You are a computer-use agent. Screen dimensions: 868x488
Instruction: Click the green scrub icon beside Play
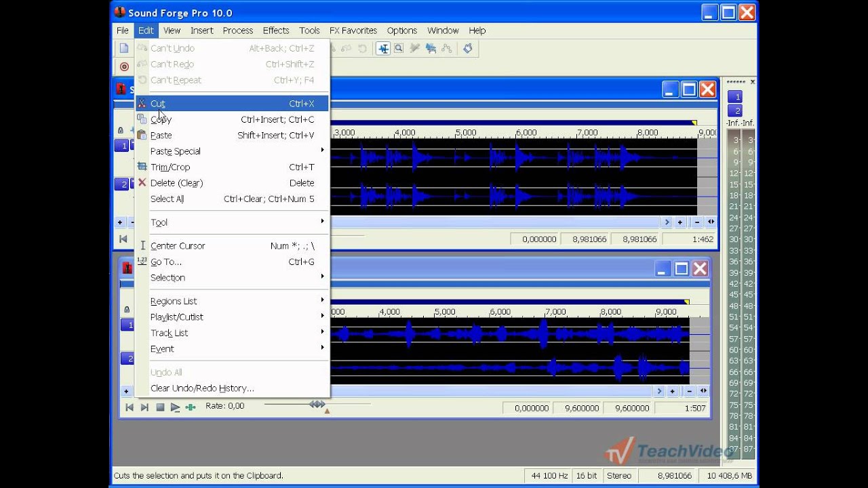point(191,407)
